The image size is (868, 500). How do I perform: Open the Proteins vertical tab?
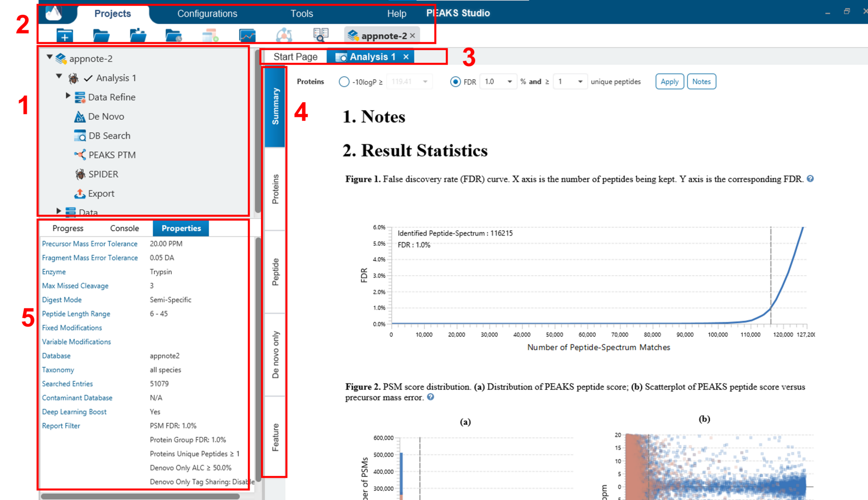275,189
